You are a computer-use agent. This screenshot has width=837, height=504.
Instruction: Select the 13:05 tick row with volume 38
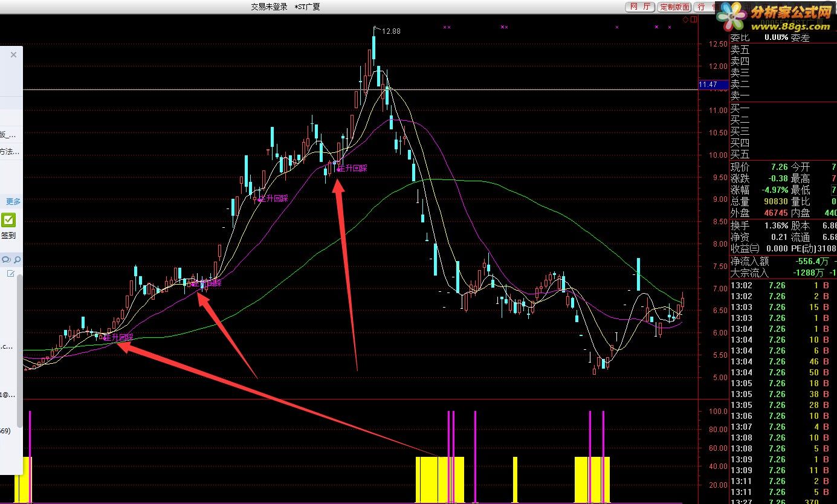click(x=783, y=394)
